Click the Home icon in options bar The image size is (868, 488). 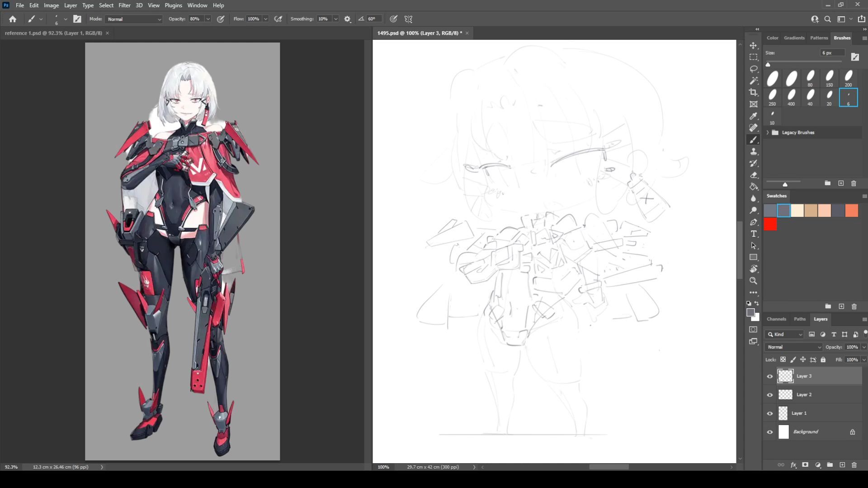(13, 19)
